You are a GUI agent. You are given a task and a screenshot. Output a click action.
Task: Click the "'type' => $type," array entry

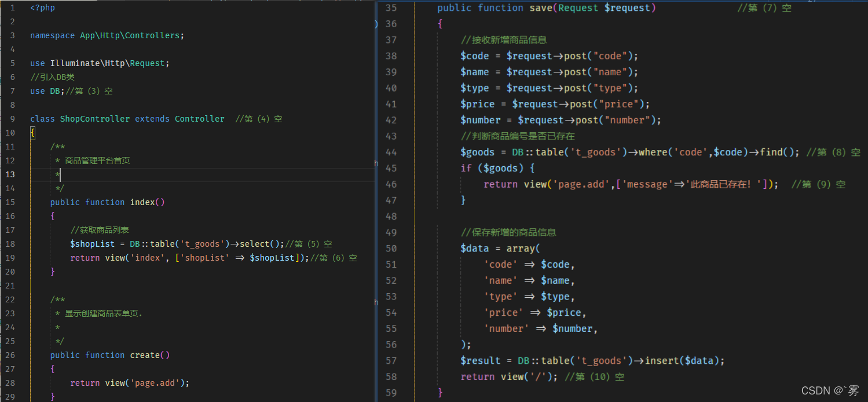(x=529, y=297)
